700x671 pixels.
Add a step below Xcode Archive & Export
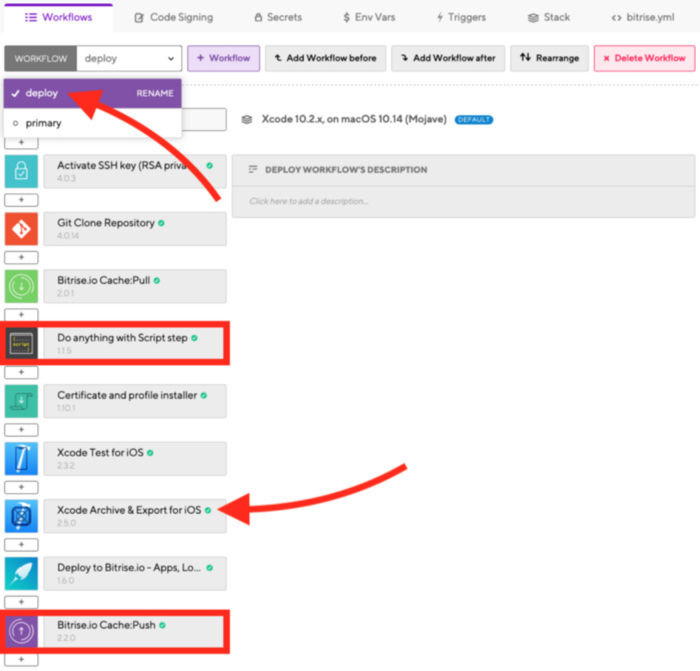point(21,545)
